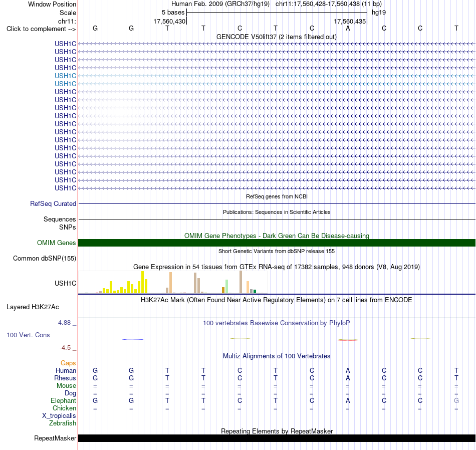Click the 'RefSeq genes from NCBI' title
Viewport: 476px width, 450px height.
pos(277,197)
